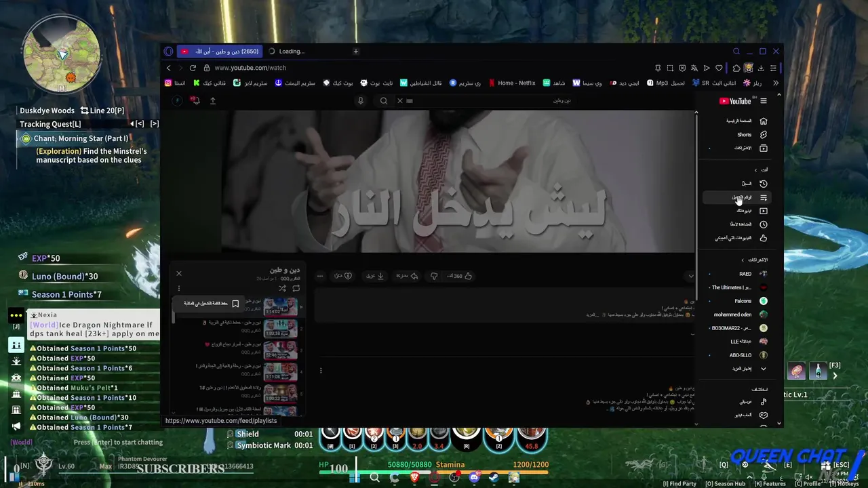This screenshot has height=488, width=868.
Task: Click the heart bookmark icon in address bar
Action: point(719,68)
